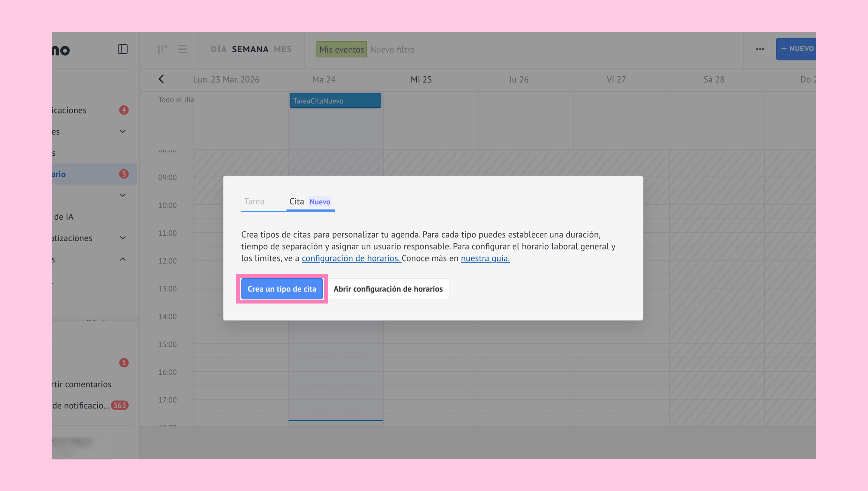The width and height of the screenshot is (868, 491).
Task: Select the Cita Nuevo tab
Action: point(310,202)
